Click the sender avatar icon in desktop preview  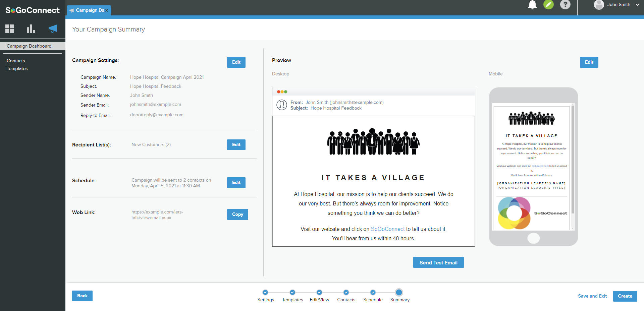(x=282, y=105)
